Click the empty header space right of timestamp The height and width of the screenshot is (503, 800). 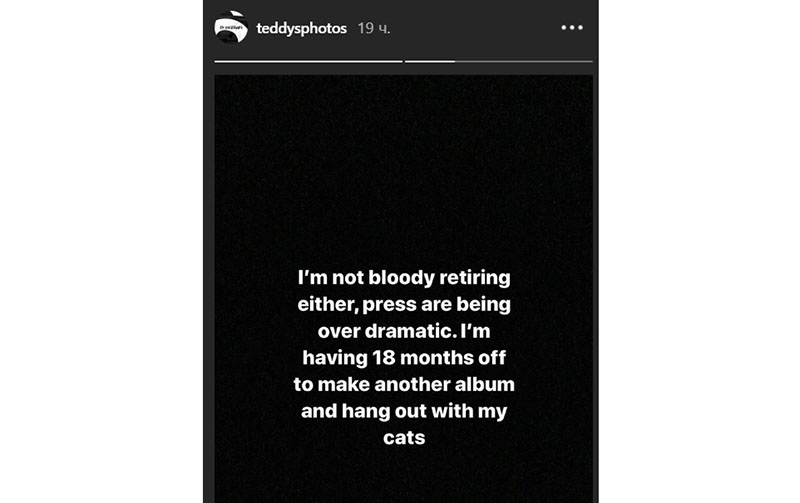pyautogui.click(x=470, y=29)
